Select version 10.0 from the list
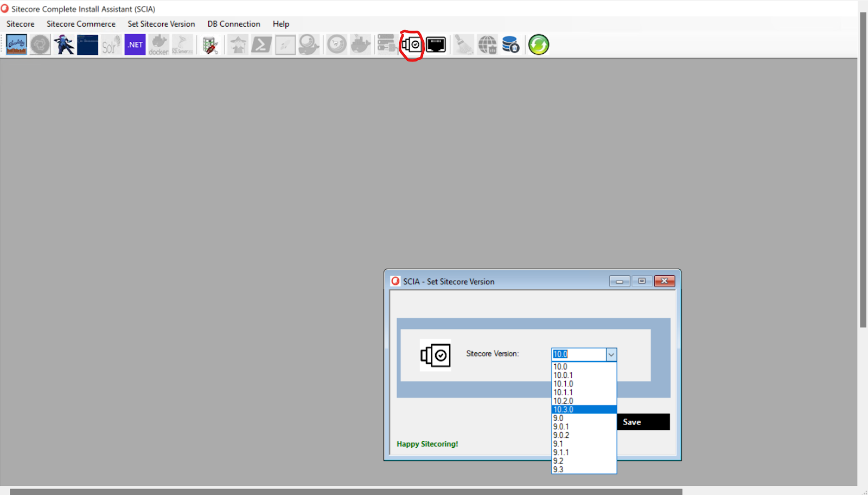 point(584,367)
